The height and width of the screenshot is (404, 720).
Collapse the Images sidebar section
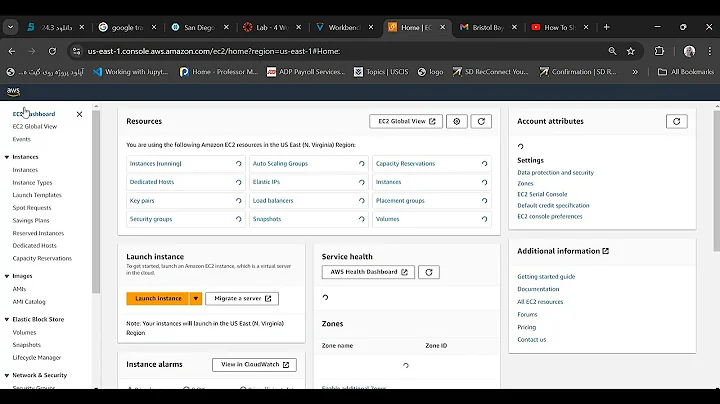point(6,276)
